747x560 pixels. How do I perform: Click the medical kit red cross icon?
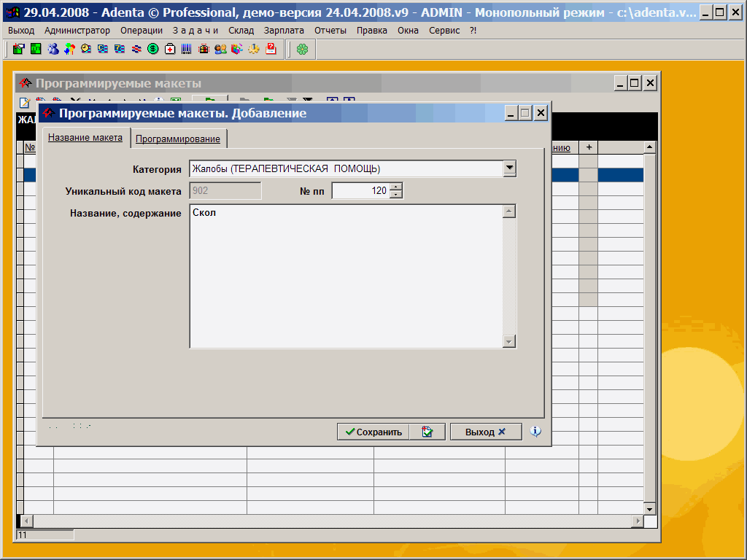(170, 49)
